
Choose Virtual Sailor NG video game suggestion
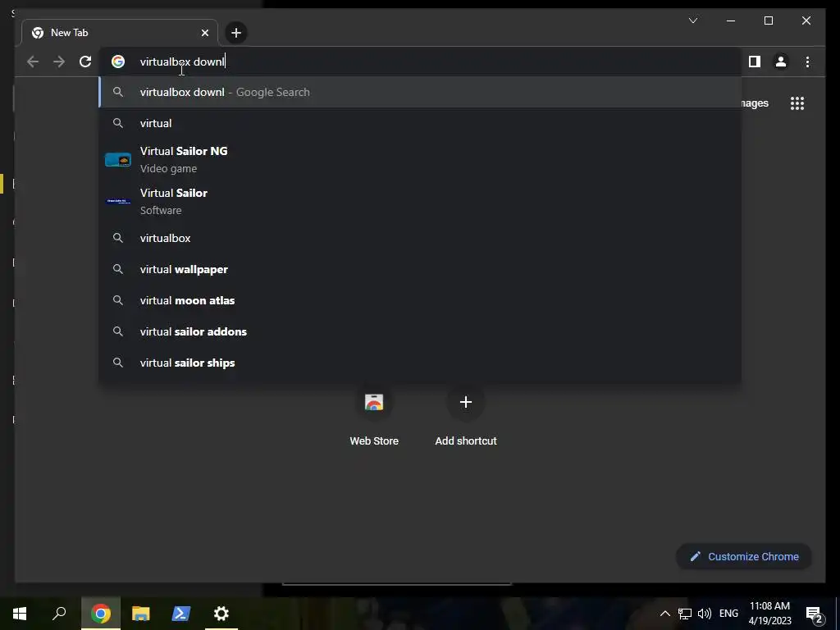click(420, 160)
